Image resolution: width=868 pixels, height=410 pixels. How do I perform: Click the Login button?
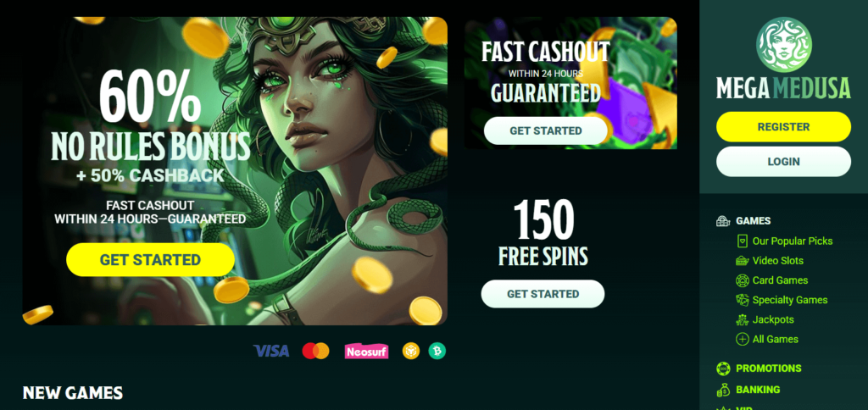coord(783,162)
